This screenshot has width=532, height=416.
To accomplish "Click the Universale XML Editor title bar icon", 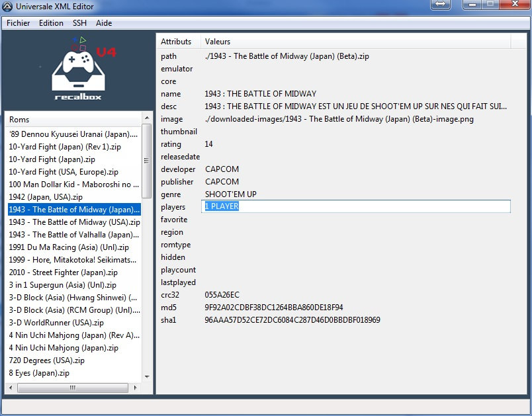I will coord(7,6).
